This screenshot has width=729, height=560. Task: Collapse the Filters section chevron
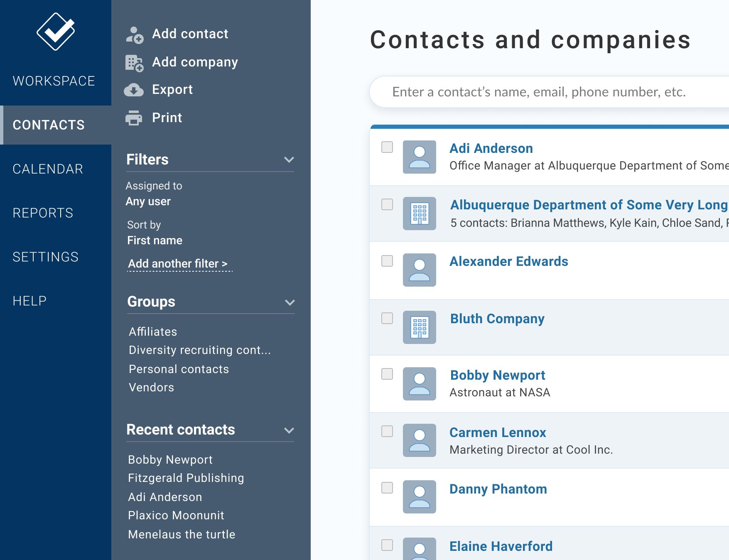tap(289, 160)
